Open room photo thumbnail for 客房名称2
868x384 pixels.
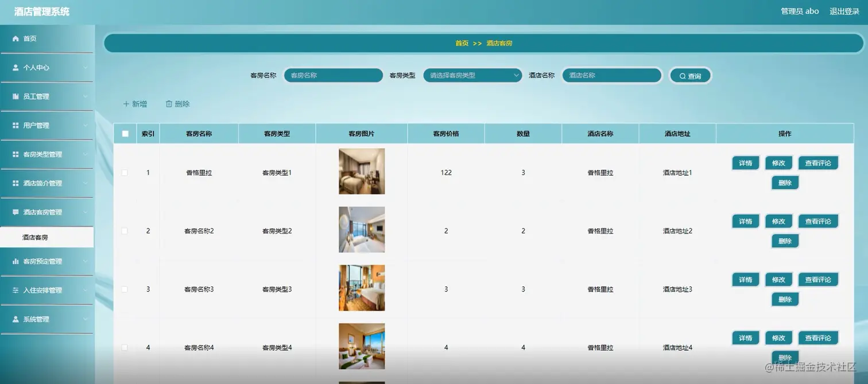(x=362, y=230)
